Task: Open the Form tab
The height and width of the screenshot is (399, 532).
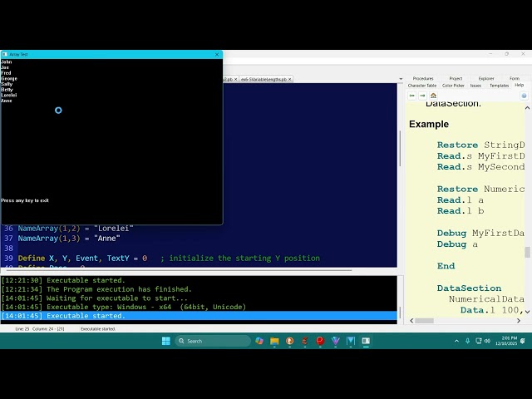Action: [515, 78]
